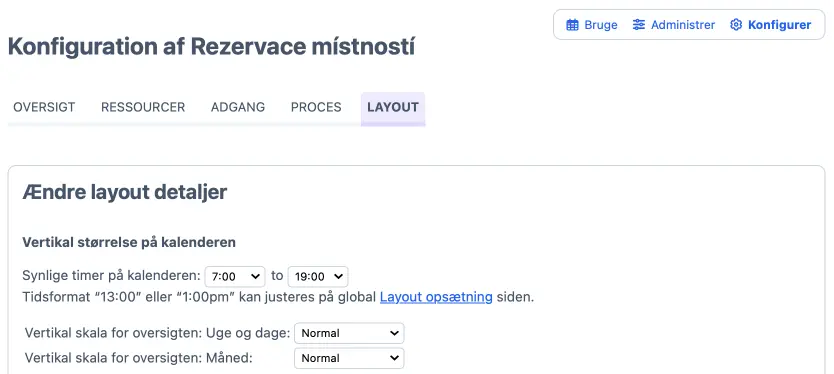834x374 pixels.
Task: Switch to the OVERSIGT tab
Action: [44, 107]
